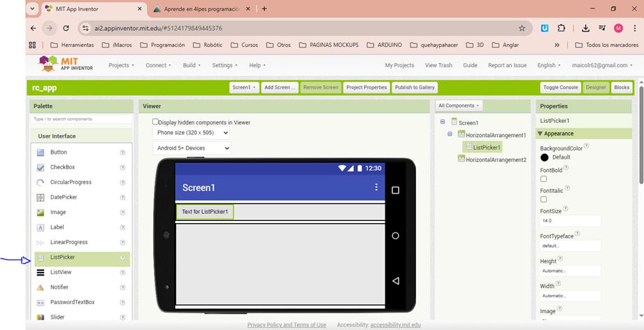Click the help icon next to CircularProgress
This screenshot has height=330, width=644.
[122, 182]
